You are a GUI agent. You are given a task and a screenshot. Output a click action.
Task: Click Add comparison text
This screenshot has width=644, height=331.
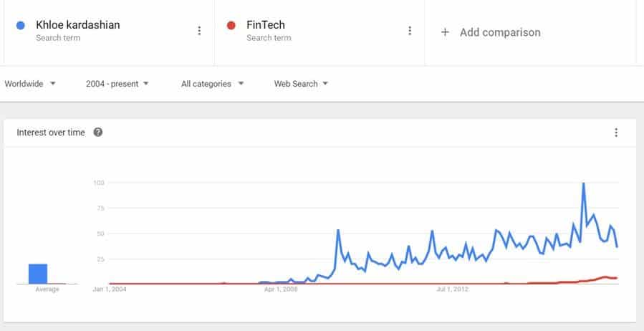(x=500, y=32)
